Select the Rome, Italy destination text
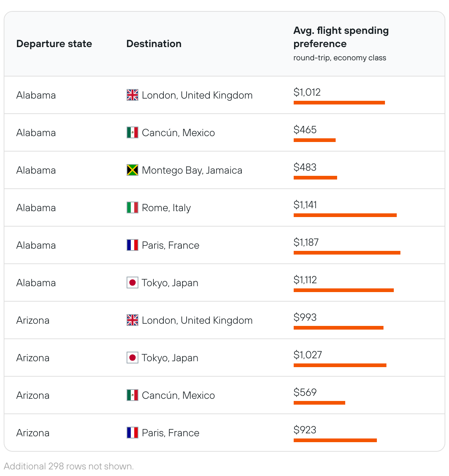The height and width of the screenshot is (476, 449). pos(166,208)
